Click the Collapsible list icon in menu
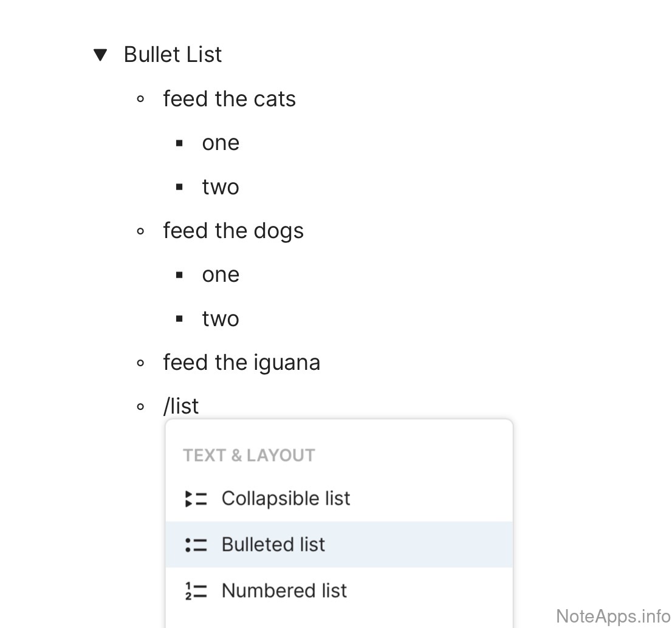The image size is (672, 628). [x=196, y=499]
